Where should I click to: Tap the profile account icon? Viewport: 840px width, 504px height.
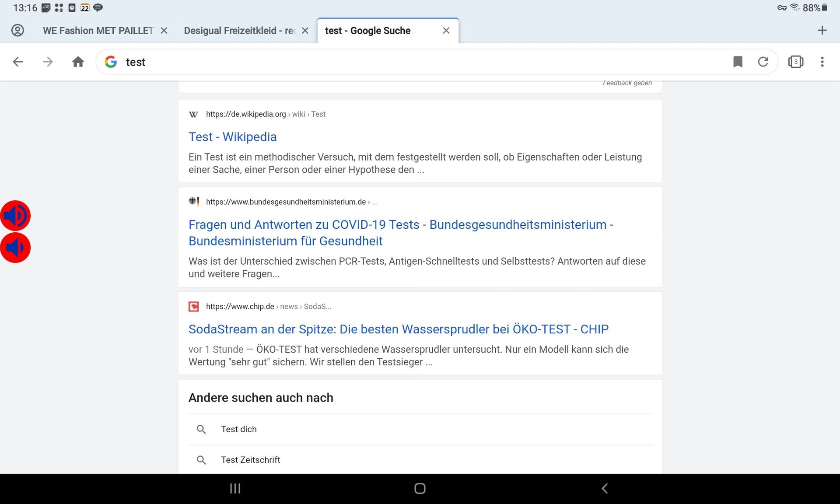(x=17, y=30)
